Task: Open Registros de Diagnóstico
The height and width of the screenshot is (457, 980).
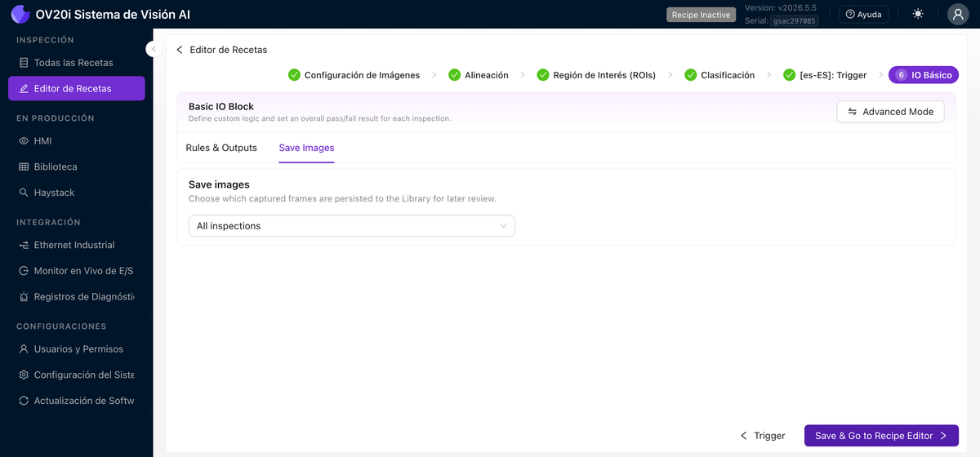Action: [x=77, y=297]
